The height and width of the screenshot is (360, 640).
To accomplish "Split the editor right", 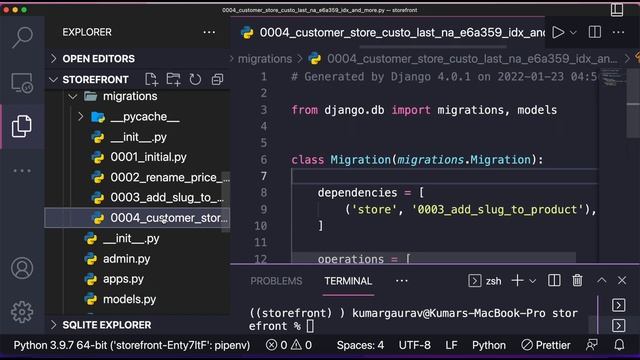I will [x=595, y=32].
